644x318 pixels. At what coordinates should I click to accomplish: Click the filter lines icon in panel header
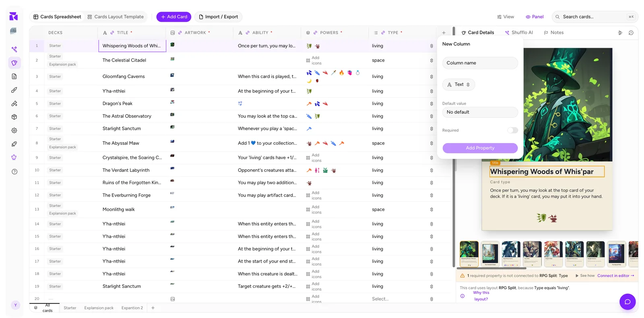620,33
